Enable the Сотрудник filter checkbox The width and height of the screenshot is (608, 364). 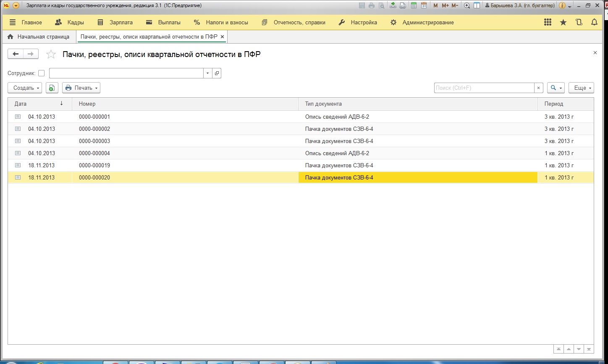[41, 73]
